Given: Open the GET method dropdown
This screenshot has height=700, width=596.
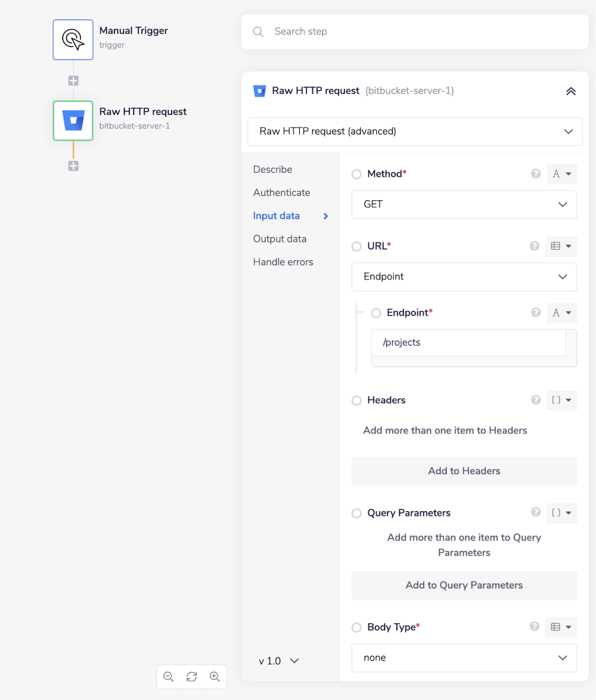Looking at the screenshot, I should (464, 204).
